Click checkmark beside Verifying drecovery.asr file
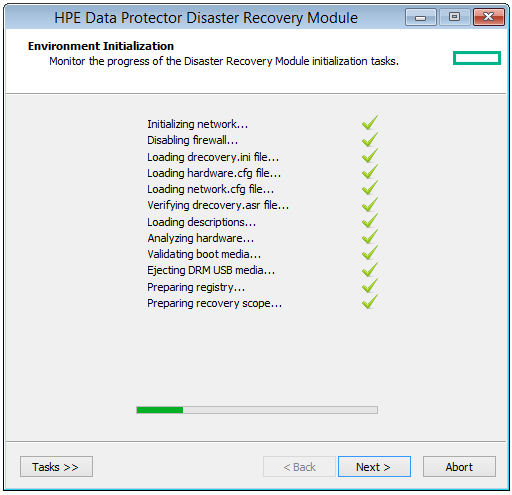Image resolution: width=512 pixels, height=495 pixels. click(x=370, y=204)
